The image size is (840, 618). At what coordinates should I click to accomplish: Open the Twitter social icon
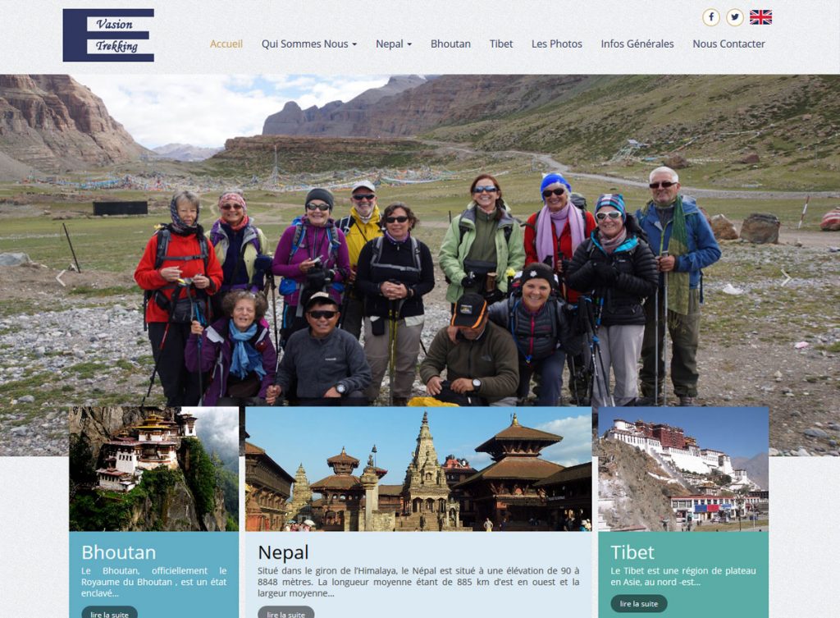[734, 17]
